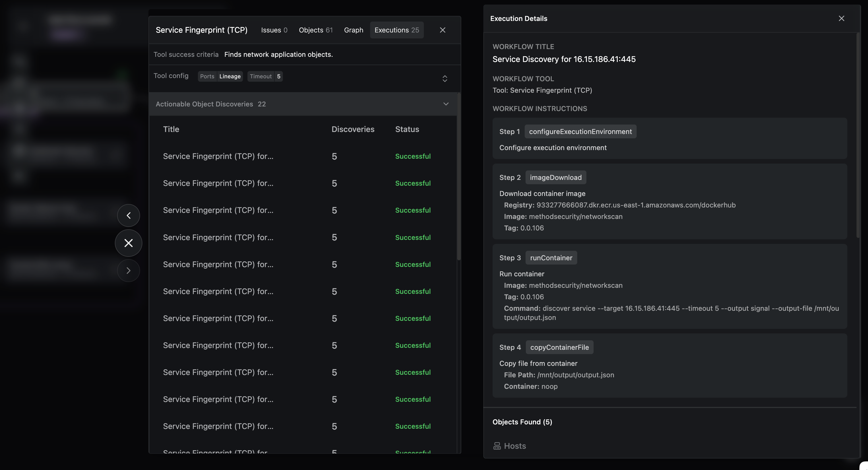This screenshot has height=470, width=868.
Task: Close the Execution Details panel
Action: [x=841, y=19]
